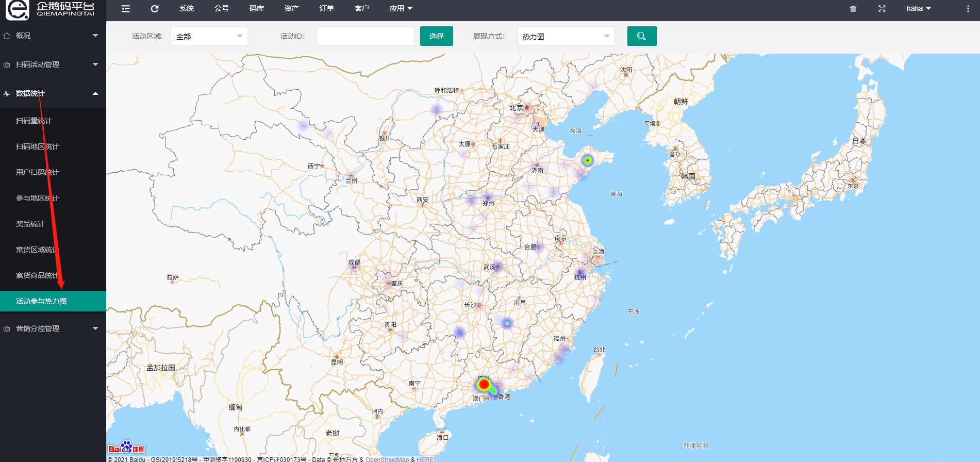This screenshot has height=462, width=980.
Task: Collapse the 数据统计 section arrow
Action: pos(95,93)
